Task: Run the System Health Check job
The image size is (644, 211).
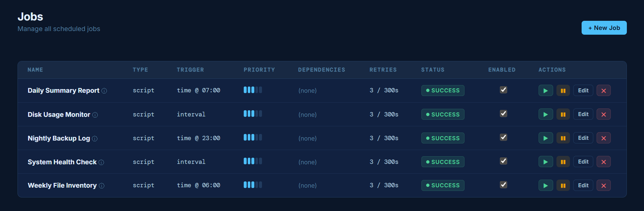Action: point(545,162)
